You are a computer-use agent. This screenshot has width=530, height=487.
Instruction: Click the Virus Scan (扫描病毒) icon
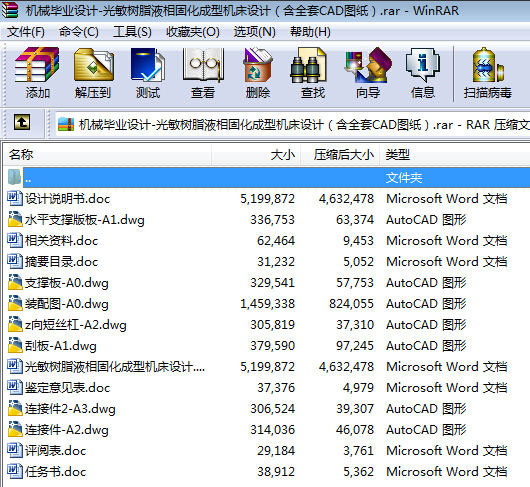487,65
